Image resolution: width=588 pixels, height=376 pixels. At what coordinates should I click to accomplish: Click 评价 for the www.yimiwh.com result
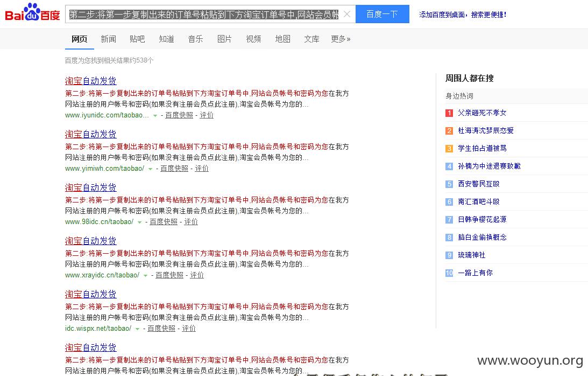[x=202, y=169]
